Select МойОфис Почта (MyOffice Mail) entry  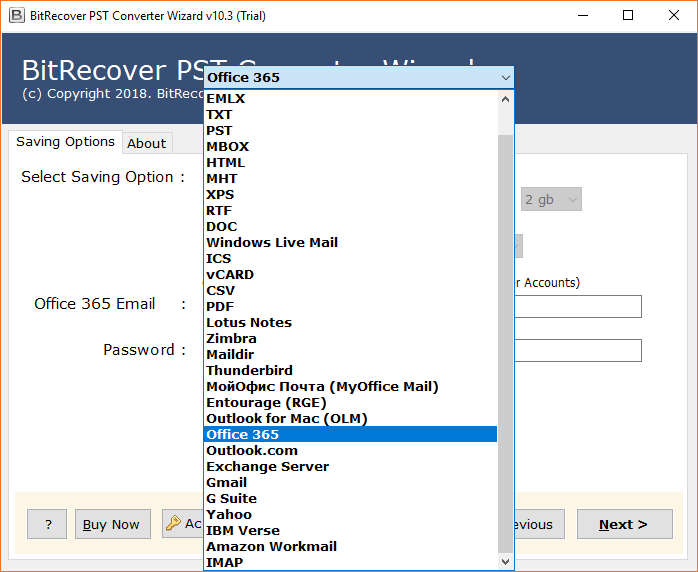[x=350, y=387]
